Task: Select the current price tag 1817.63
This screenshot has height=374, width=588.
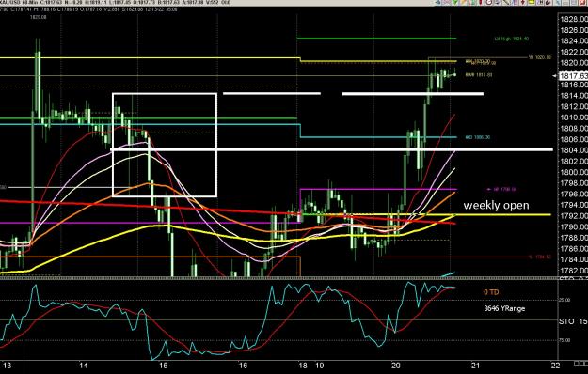Action: (x=573, y=76)
